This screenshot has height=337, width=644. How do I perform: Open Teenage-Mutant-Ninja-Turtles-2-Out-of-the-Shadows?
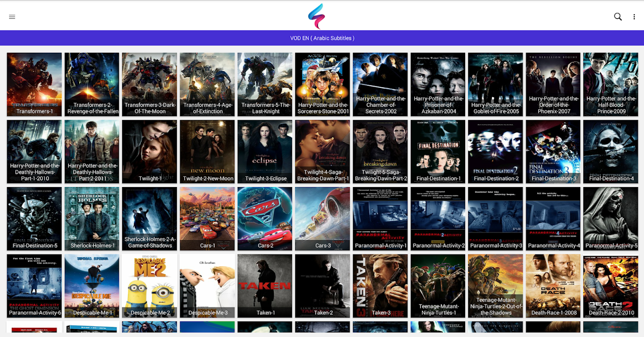[496, 286]
